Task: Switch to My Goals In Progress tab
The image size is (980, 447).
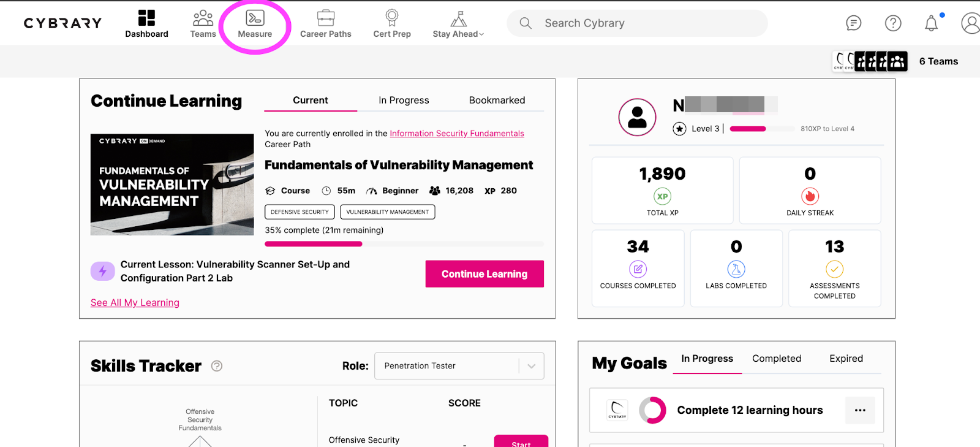Action: tap(707, 359)
